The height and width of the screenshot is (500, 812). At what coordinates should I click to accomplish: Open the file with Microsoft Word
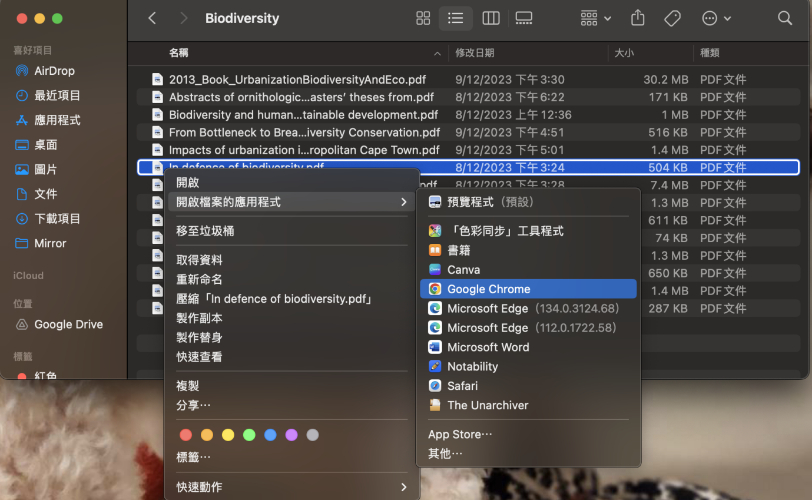point(528,347)
